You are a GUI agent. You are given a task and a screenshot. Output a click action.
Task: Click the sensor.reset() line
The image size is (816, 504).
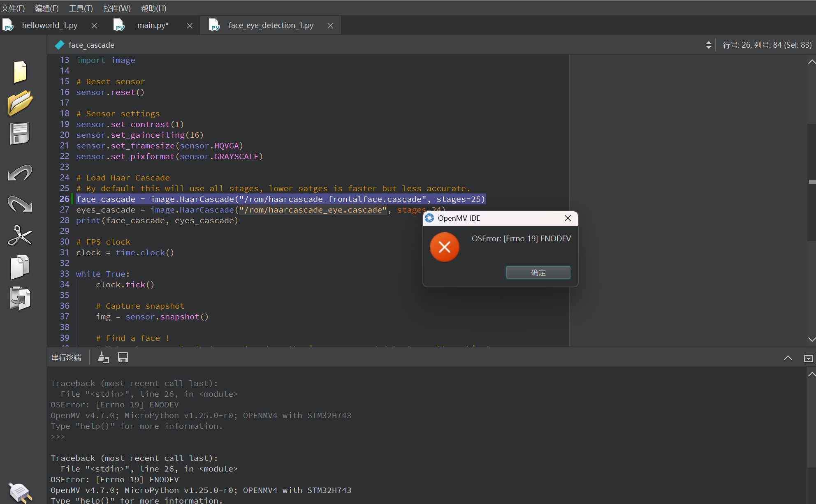click(x=110, y=92)
